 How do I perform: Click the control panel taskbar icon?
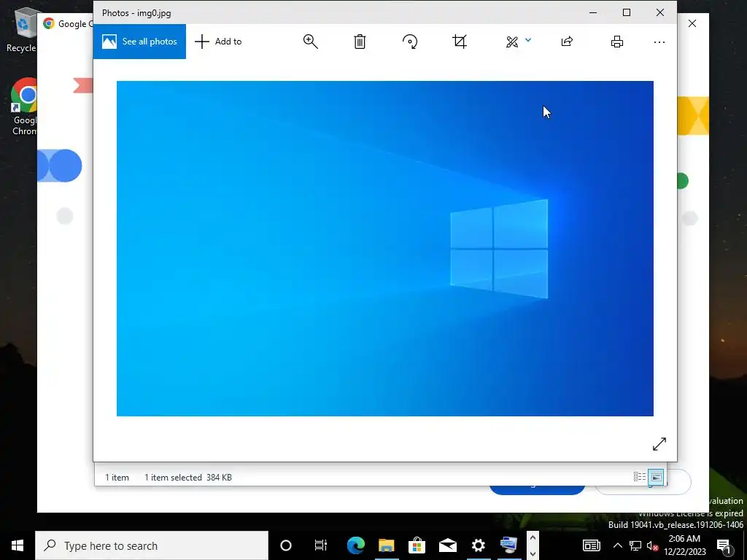click(x=508, y=545)
